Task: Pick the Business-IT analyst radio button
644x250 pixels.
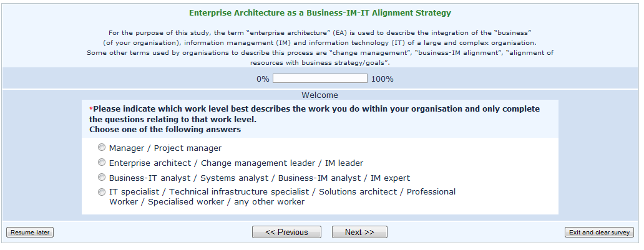Action: tap(102, 178)
